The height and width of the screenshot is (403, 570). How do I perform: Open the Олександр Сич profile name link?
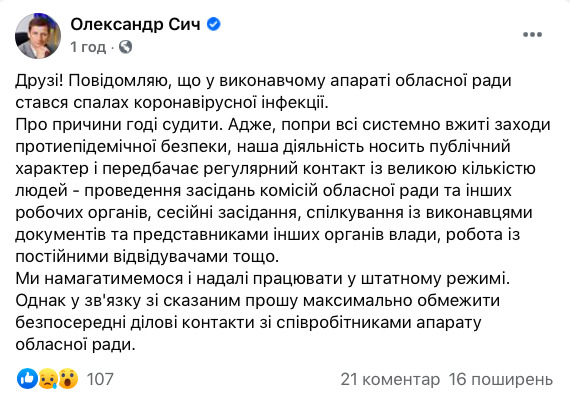(135, 25)
